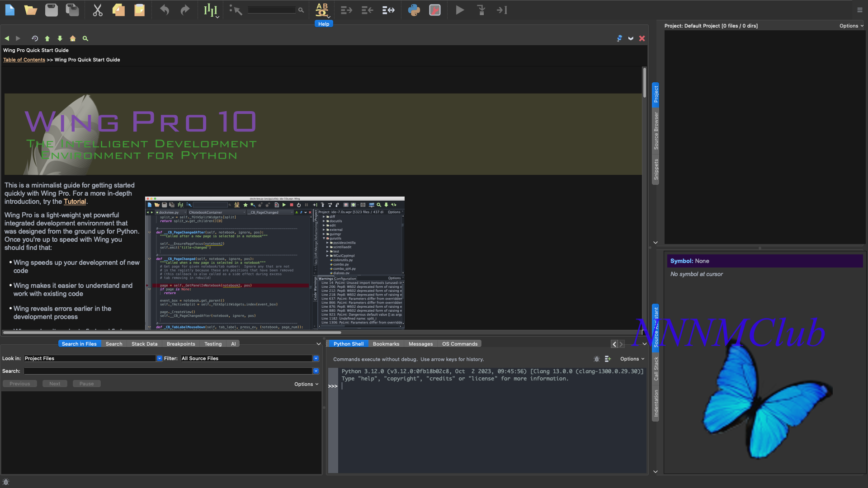Expand the Options menu in search panel
The image size is (868, 488).
click(x=306, y=384)
